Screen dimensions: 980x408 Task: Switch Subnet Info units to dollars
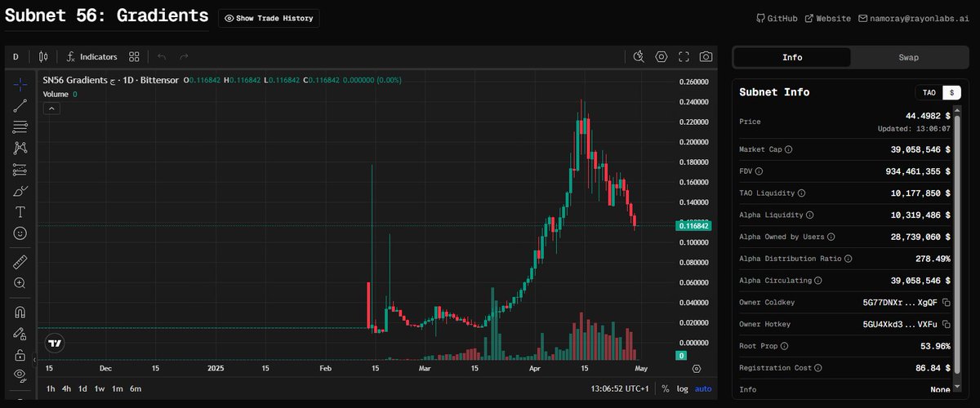click(x=951, y=93)
